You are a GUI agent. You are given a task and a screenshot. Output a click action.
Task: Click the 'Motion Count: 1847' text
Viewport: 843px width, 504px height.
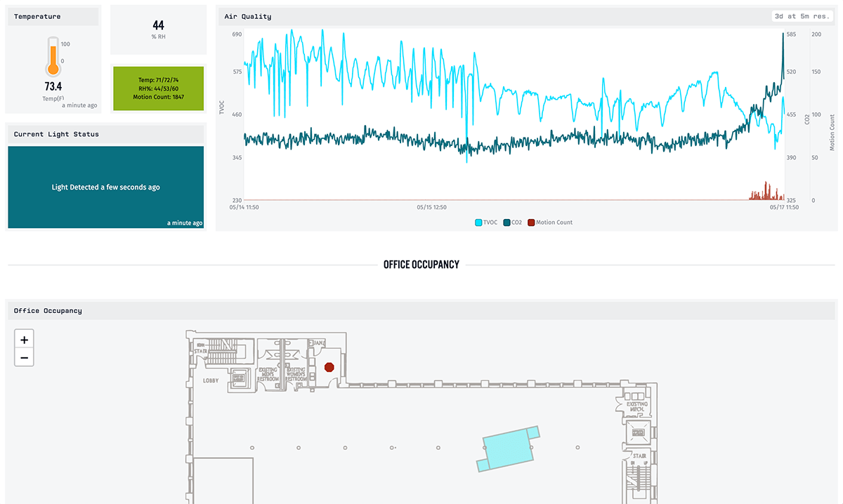[158, 97]
